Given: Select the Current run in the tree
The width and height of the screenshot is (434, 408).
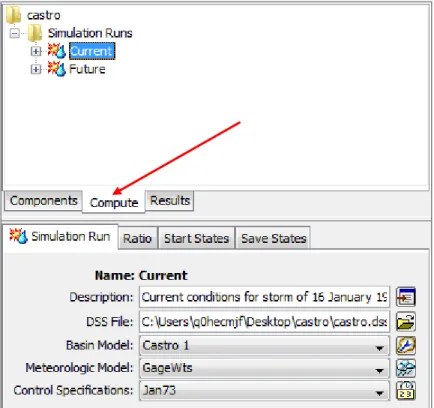Looking at the screenshot, I should pyautogui.click(x=92, y=51).
